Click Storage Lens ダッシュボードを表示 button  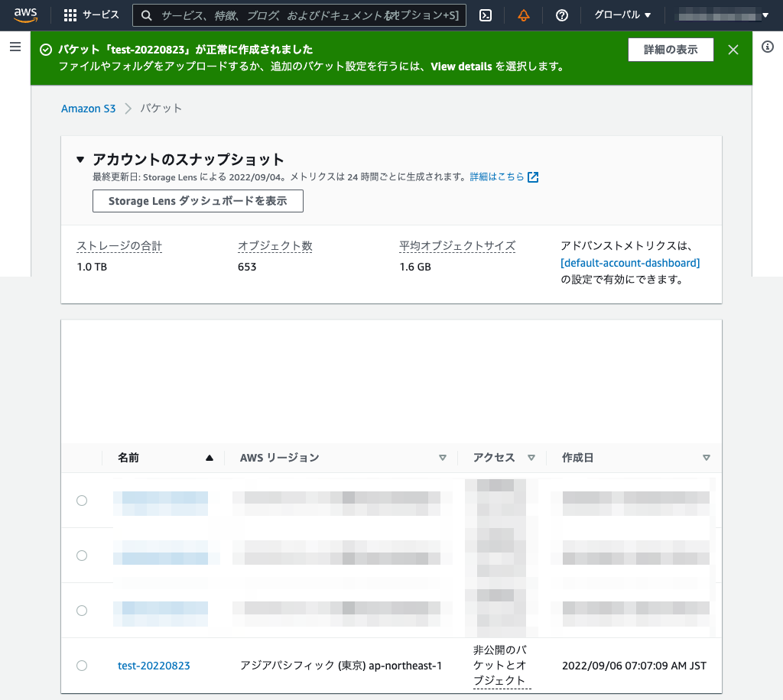click(198, 201)
